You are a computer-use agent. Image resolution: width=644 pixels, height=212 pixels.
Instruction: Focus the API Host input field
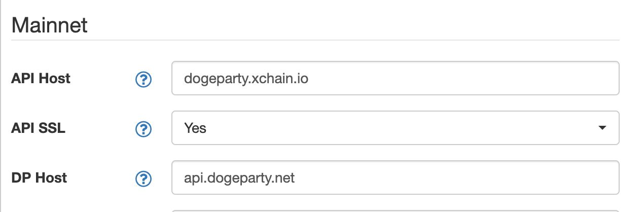(396, 78)
